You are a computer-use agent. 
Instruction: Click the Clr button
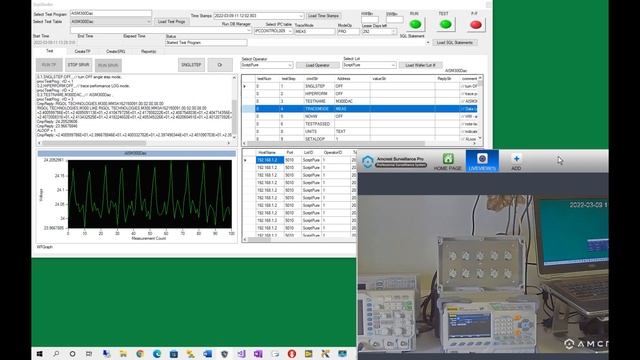pyautogui.click(x=220, y=65)
